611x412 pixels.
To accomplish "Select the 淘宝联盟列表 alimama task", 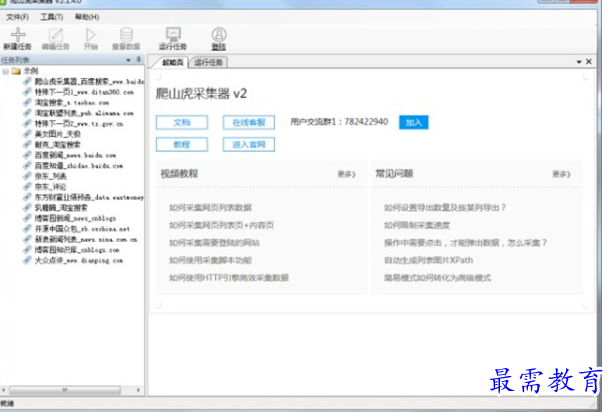I will click(x=84, y=113).
